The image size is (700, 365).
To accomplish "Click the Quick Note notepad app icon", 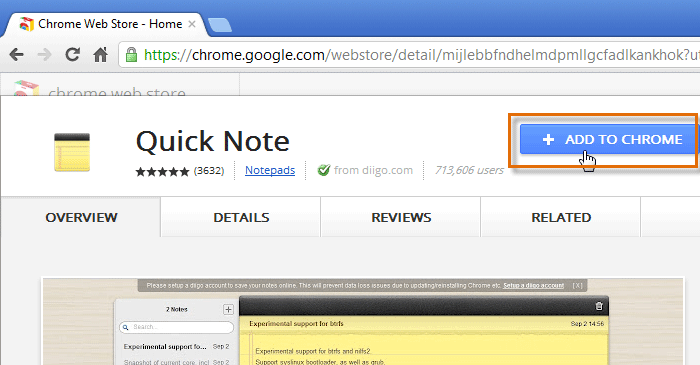I will point(72,152).
